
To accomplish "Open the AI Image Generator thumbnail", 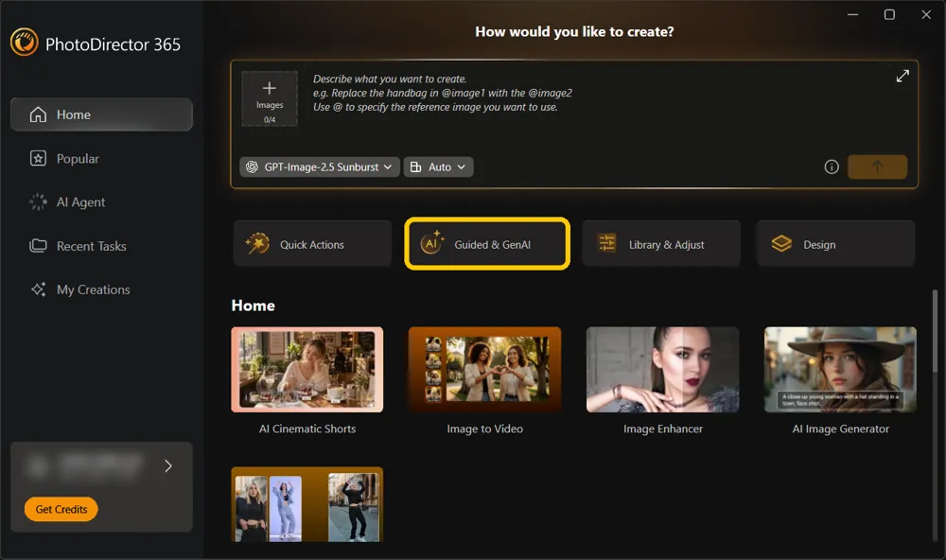I will [840, 370].
